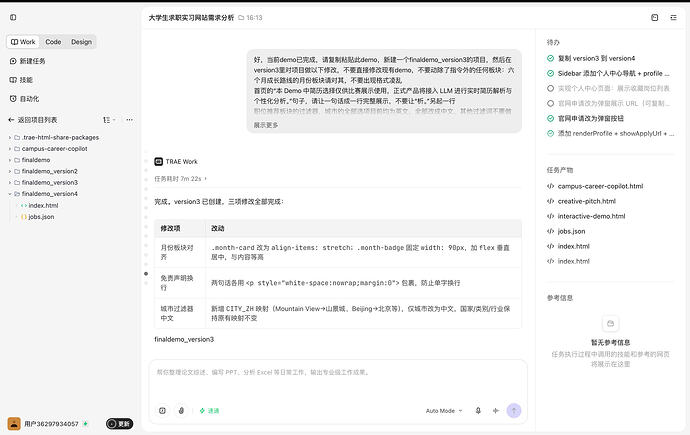Viewport: 690px width, 435px height.
Task: Expand the finaldemo_version2 folder
Action: click(x=10, y=171)
